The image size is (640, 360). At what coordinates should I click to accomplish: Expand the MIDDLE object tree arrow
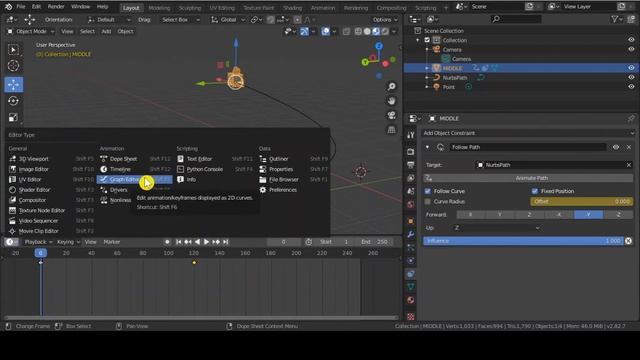pos(427,68)
